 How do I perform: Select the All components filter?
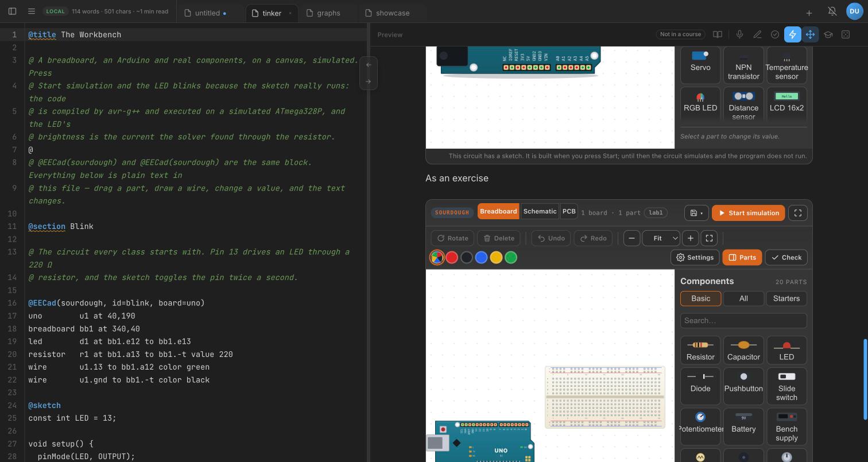(x=743, y=298)
